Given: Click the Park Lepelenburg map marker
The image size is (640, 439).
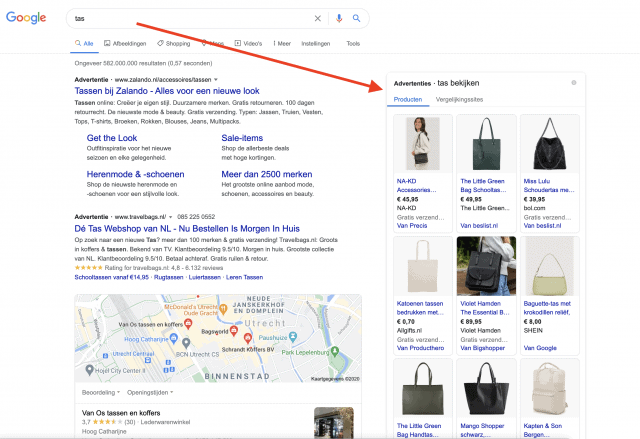Looking at the screenshot, I should tap(335, 350).
